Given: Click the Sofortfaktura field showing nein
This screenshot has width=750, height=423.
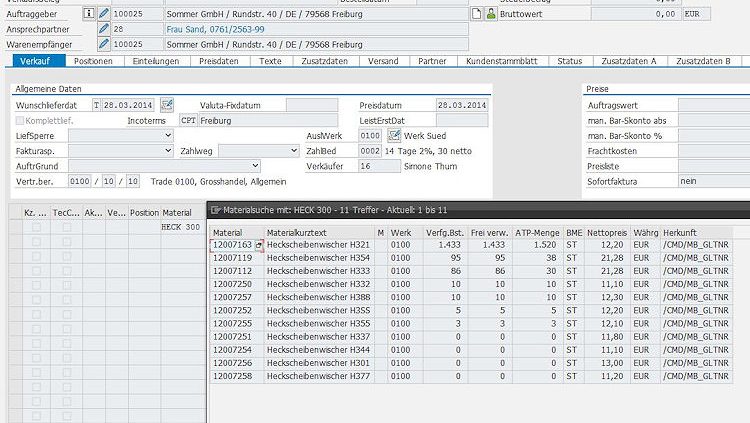Looking at the screenshot, I should point(714,181).
